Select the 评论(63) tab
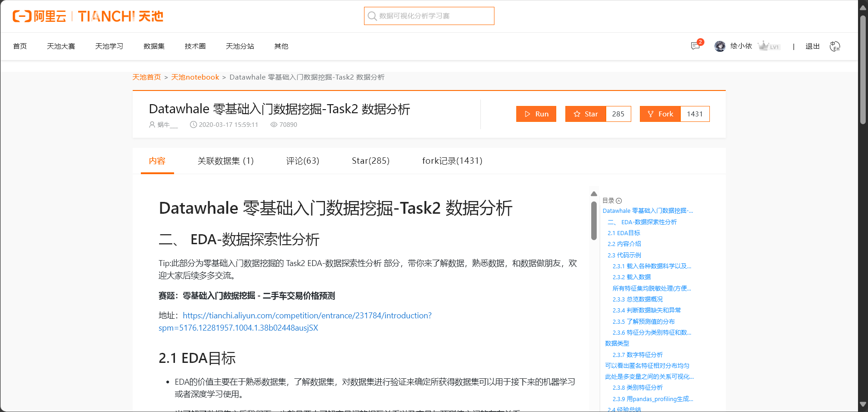 (303, 161)
